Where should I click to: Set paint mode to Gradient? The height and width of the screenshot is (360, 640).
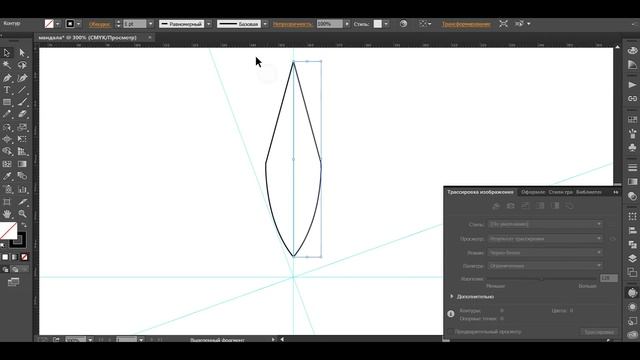point(15,257)
